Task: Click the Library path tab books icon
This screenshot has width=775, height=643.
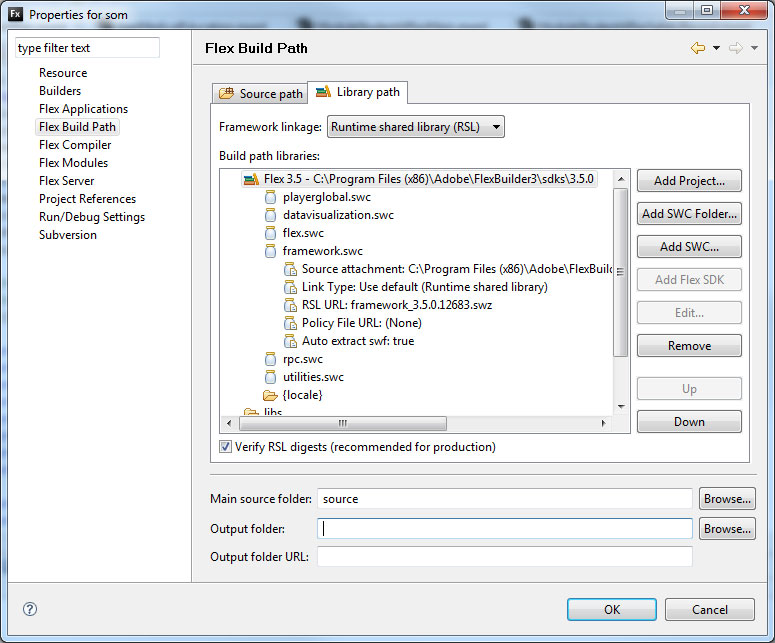Action: pos(323,91)
